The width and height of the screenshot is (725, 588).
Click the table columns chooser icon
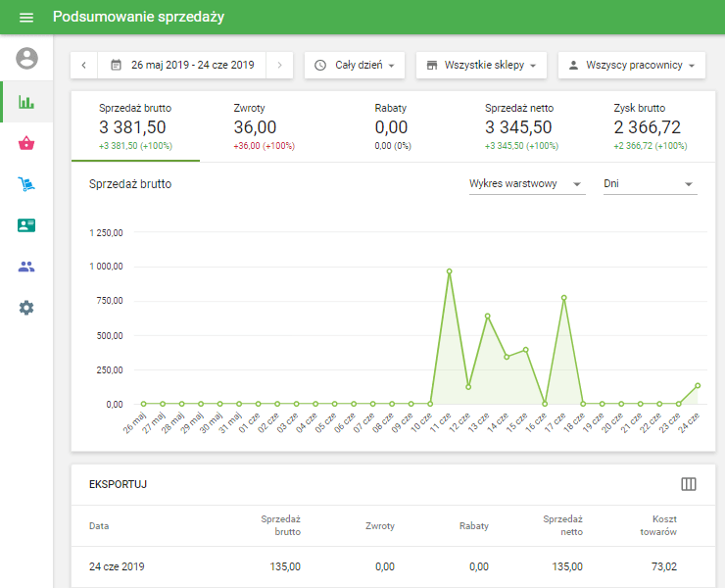point(689,484)
